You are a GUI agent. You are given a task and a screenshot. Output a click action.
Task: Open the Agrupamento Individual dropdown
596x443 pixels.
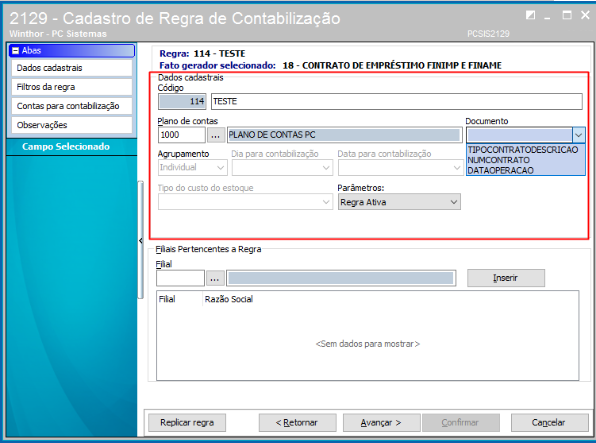pos(193,168)
